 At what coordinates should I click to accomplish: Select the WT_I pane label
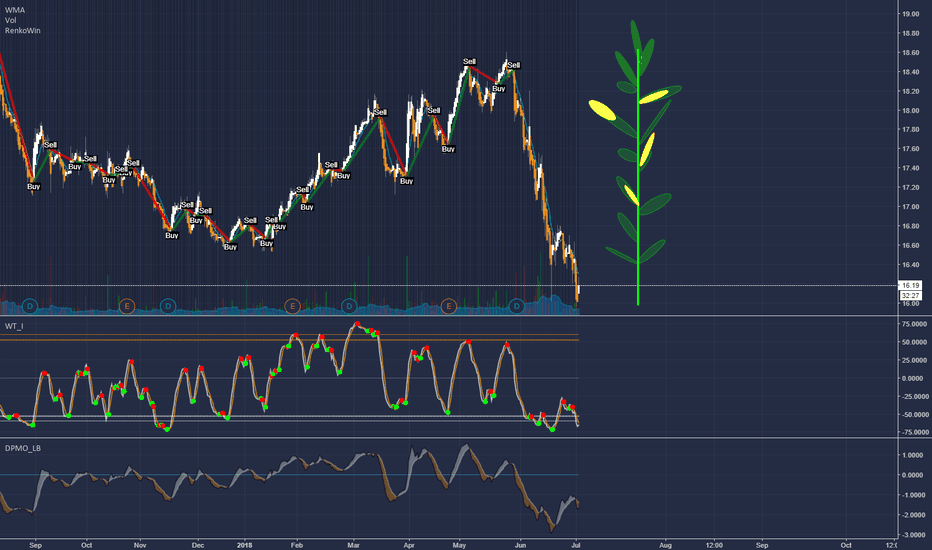click(14, 326)
